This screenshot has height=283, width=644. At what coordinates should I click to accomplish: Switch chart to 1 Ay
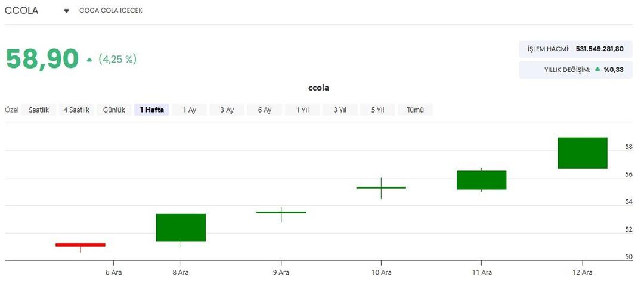189,110
